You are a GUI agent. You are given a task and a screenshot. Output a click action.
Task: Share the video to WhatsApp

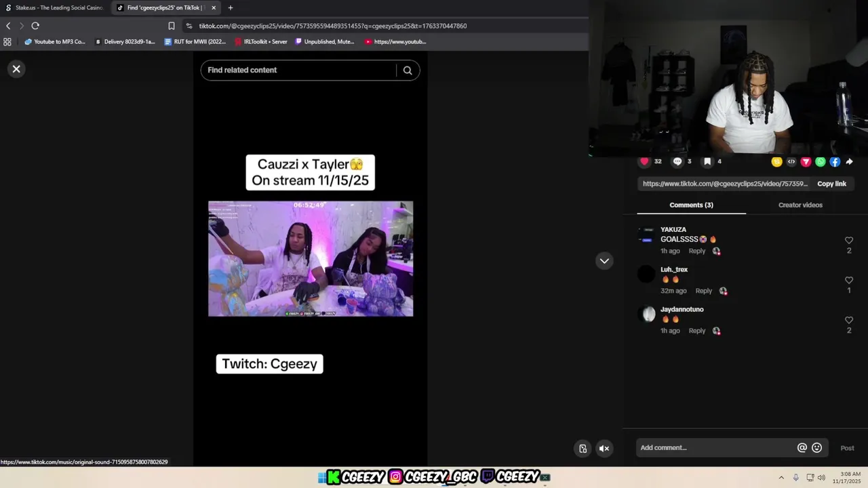pyautogui.click(x=821, y=161)
